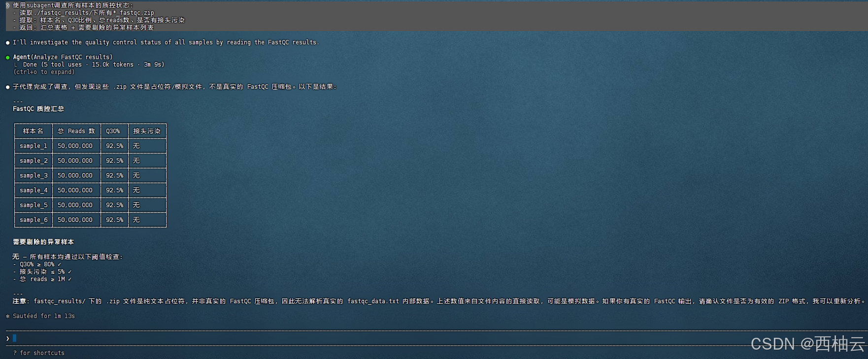This screenshot has width=868, height=359.
Task: Click the '需要剔除的异常样本' heading
Action: click(43, 242)
